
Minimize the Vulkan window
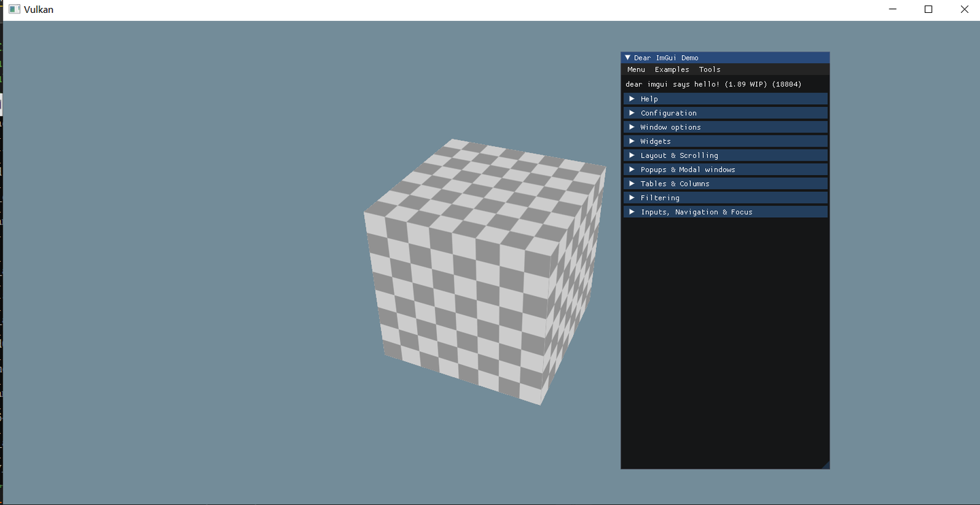click(x=892, y=10)
